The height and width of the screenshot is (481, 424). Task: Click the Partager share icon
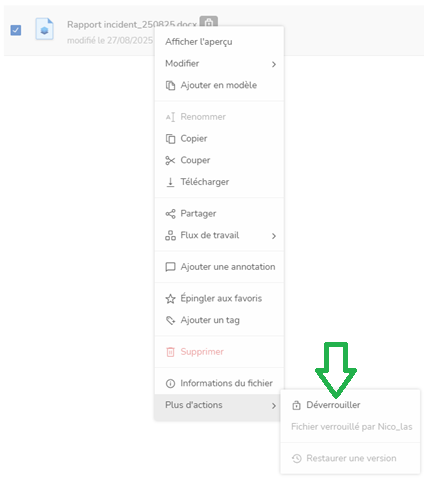click(x=170, y=214)
